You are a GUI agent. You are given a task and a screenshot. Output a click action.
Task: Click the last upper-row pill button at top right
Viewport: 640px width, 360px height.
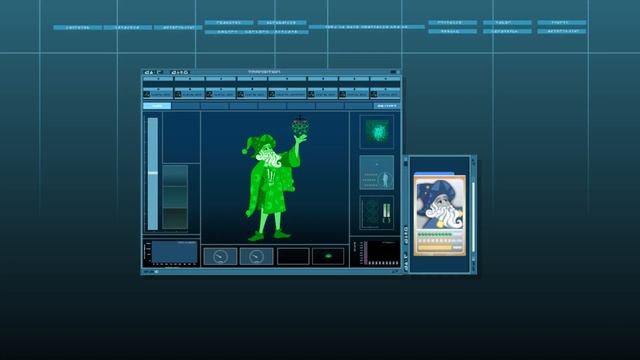tap(562, 22)
